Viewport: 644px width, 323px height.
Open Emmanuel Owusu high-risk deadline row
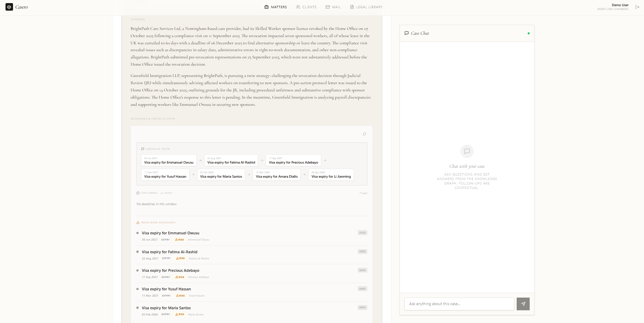pyautogui.click(x=252, y=236)
